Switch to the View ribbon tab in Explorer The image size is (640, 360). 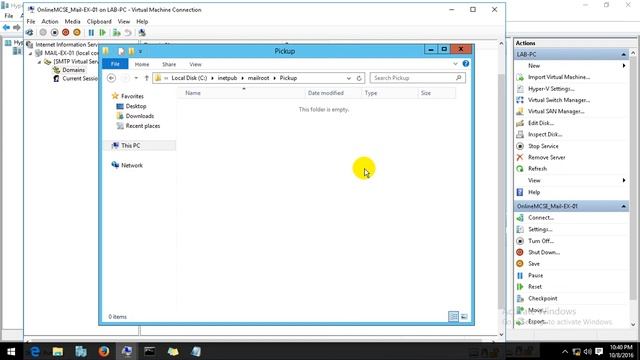195,64
